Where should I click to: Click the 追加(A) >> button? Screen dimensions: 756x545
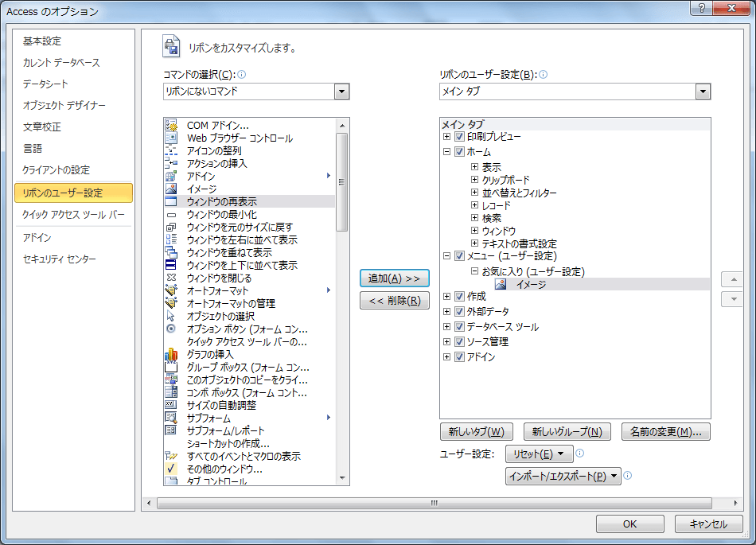[x=395, y=278]
